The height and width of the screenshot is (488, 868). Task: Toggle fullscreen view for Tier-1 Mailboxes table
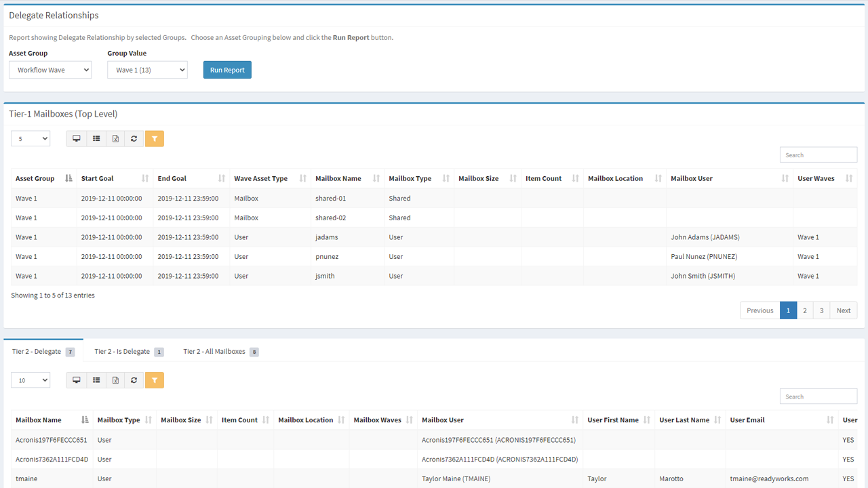[x=76, y=138]
